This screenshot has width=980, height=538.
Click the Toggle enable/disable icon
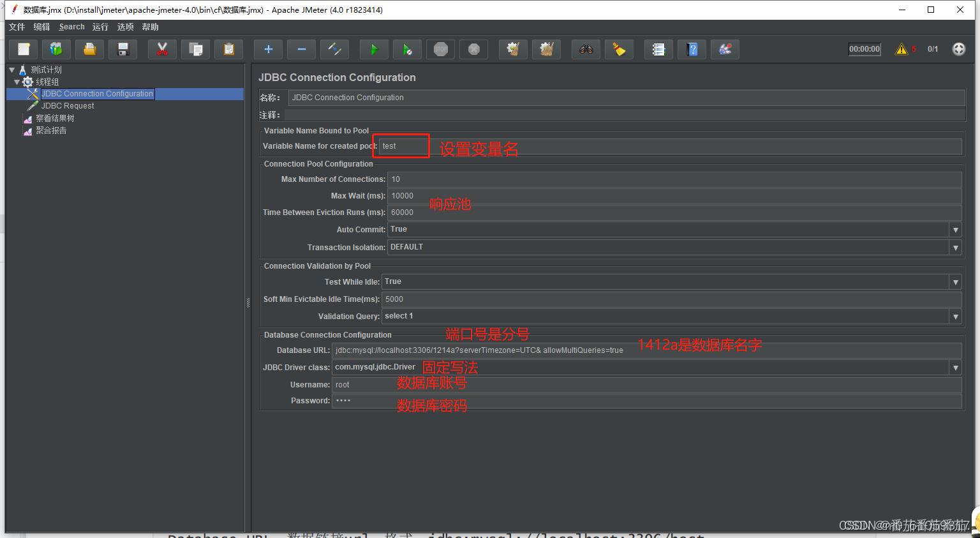(x=335, y=49)
